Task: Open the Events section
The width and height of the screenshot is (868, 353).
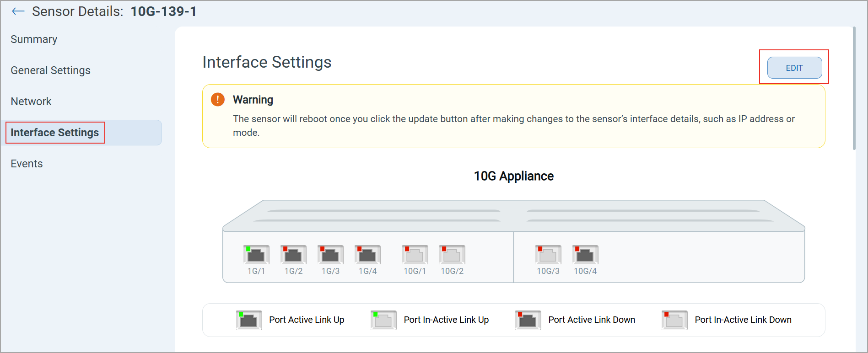Action: (x=27, y=164)
